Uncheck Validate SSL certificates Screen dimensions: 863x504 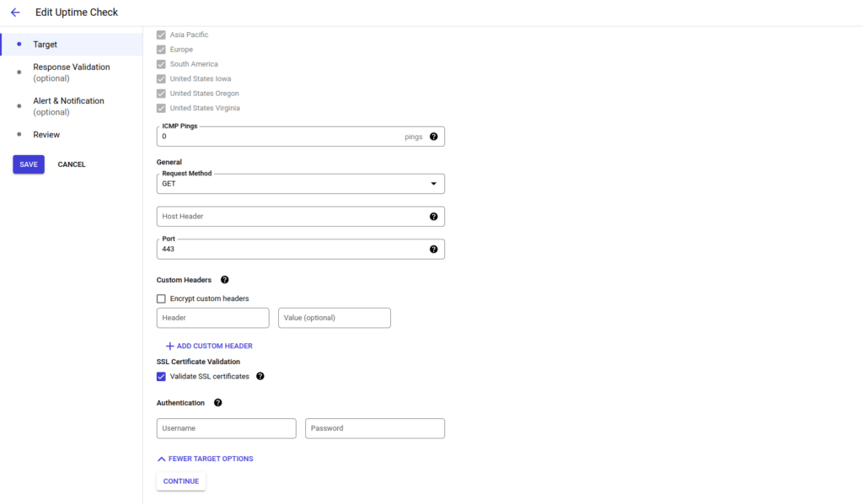[161, 377]
